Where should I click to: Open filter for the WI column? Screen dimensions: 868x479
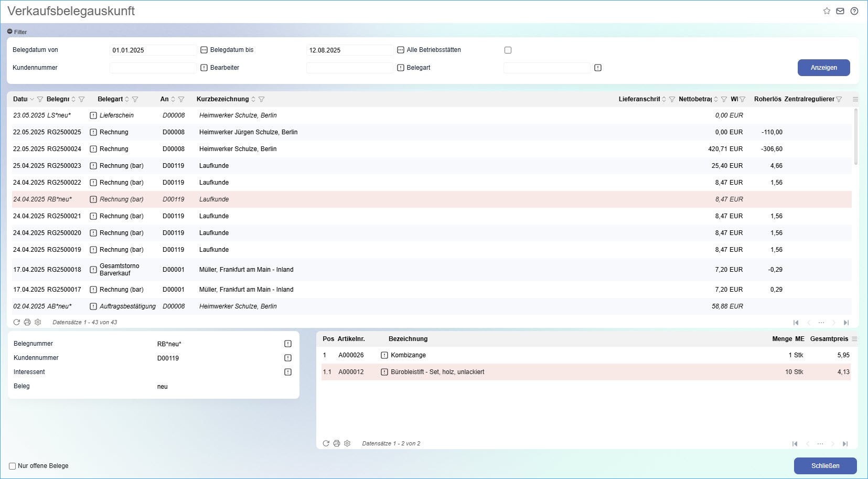742,99
